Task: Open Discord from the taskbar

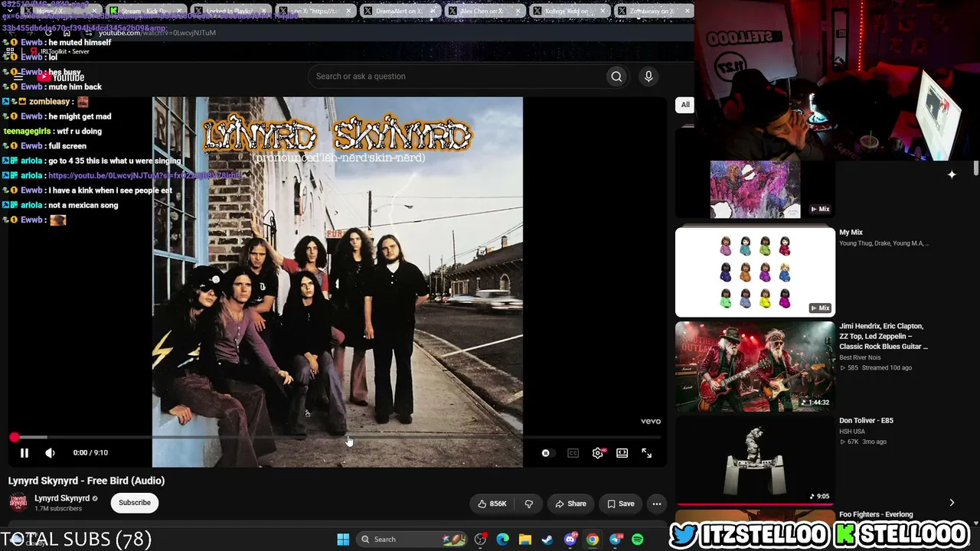Action: click(570, 540)
